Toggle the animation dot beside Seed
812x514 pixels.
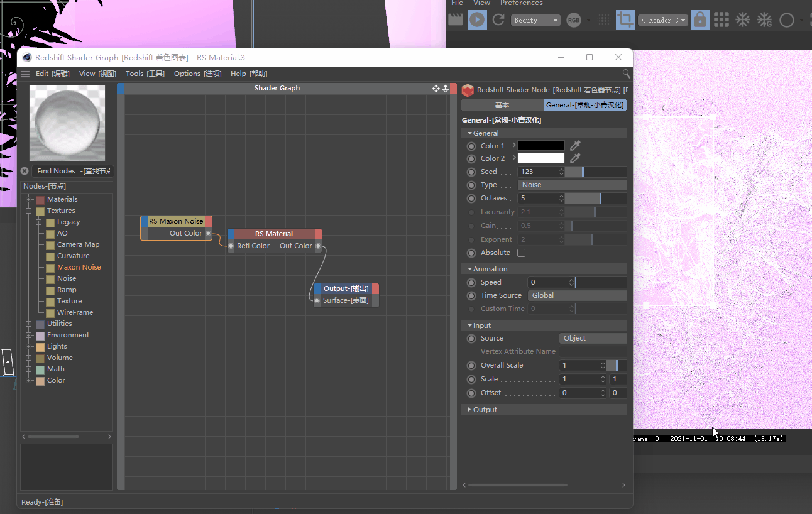pyautogui.click(x=471, y=172)
